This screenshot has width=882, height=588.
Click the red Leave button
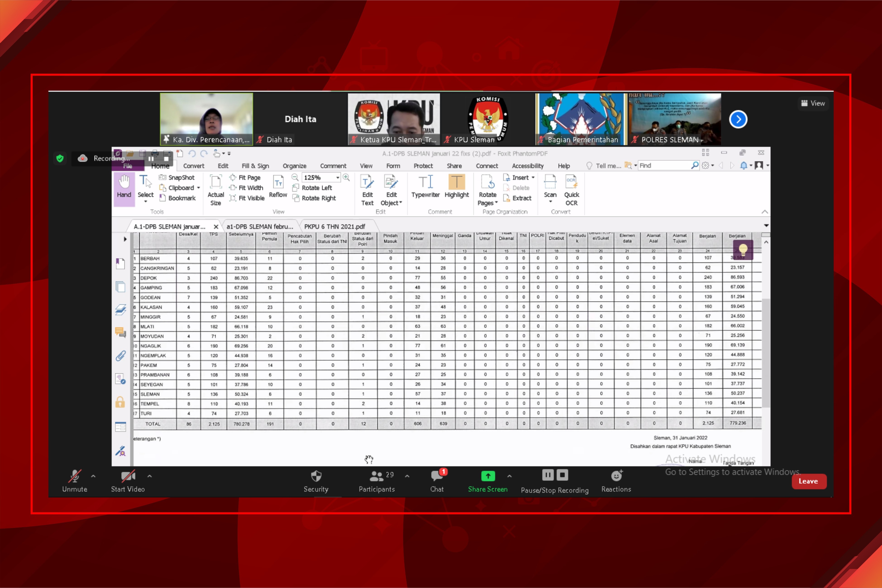tap(808, 481)
